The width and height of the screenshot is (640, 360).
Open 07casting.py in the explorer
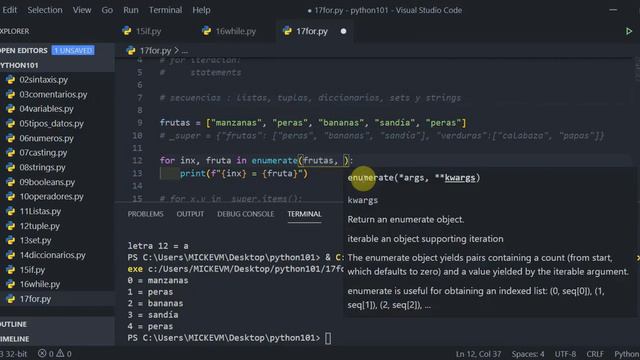(x=43, y=153)
